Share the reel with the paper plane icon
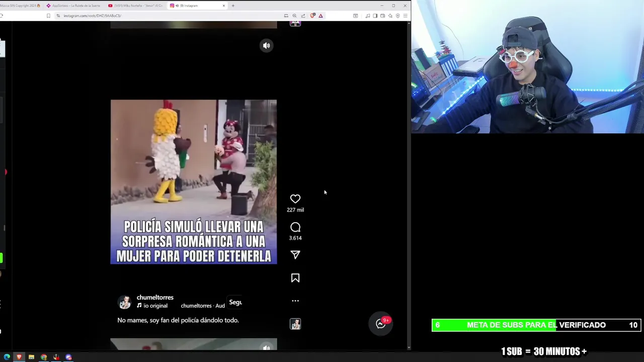644x362 pixels. 295,255
